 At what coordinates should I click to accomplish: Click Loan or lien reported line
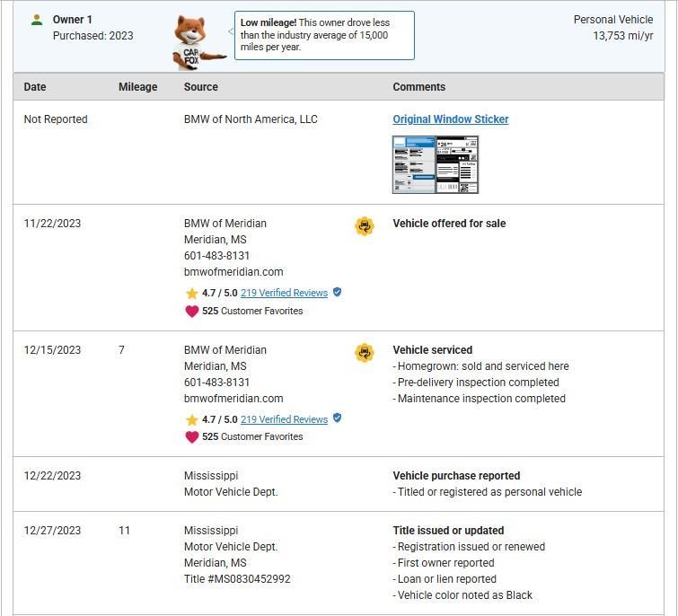445,579
